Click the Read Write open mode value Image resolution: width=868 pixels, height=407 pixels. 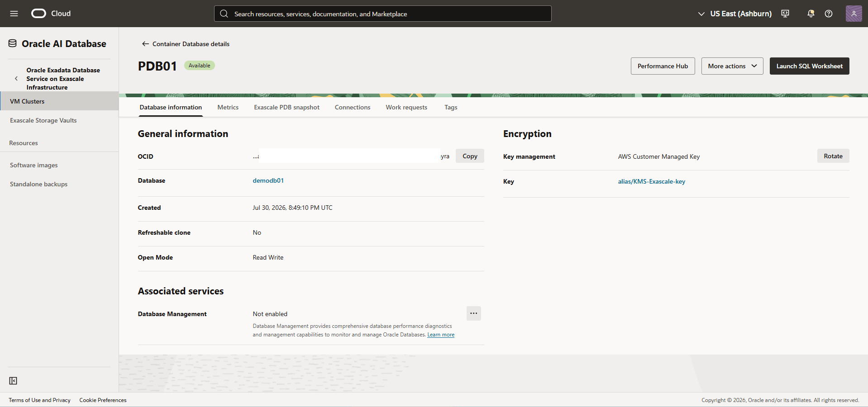pyautogui.click(x=268, y=257)
